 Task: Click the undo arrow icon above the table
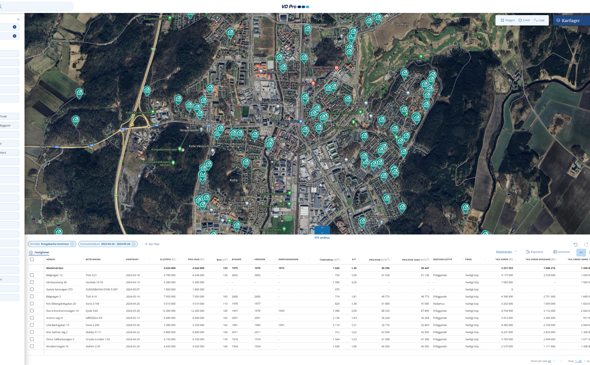pyautogui.click(x=575, y=245)
